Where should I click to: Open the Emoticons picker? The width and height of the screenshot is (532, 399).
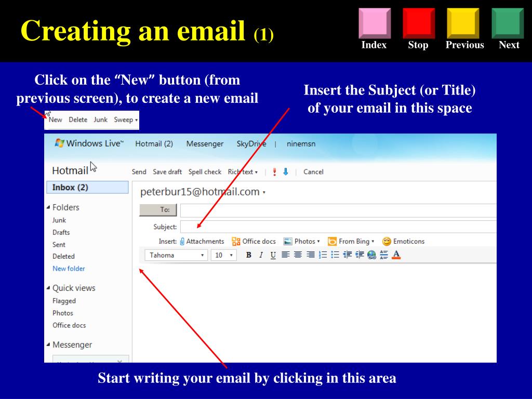click(x=403, y=241)
